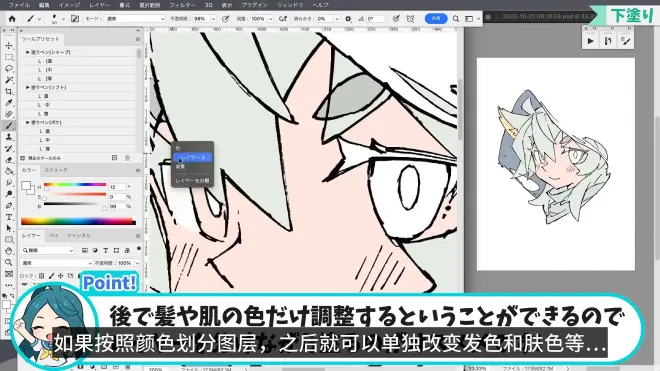Screen dimensions: 660x371
Task: Select the Healing Brush tool
Action: pyautogui.click(x=9, y=114)
